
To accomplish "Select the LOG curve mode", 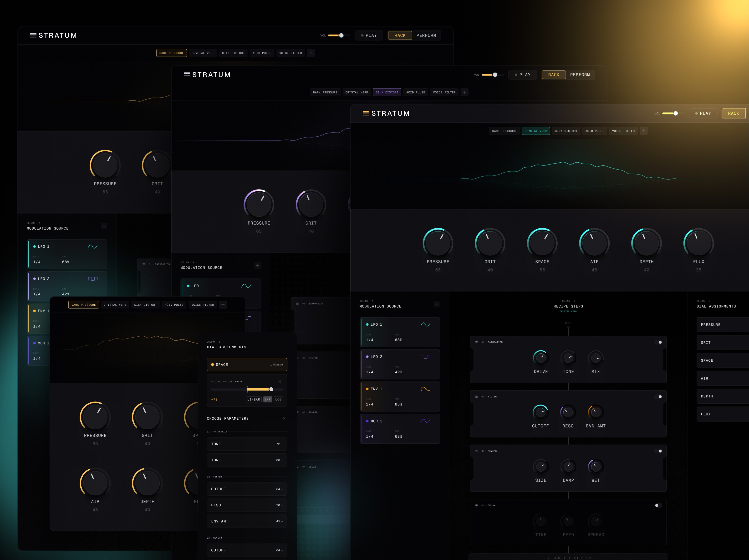I will tap(278, 399).
